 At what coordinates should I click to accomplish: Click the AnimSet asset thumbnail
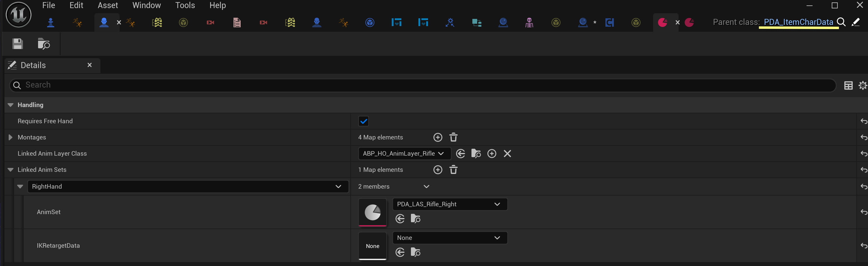[x=372, y=212]
